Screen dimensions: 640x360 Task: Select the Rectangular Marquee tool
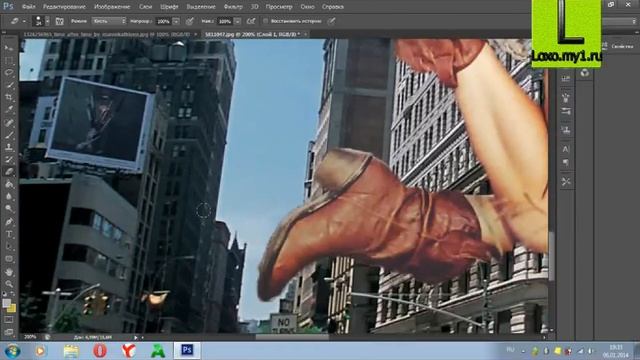tap(9, 61)
